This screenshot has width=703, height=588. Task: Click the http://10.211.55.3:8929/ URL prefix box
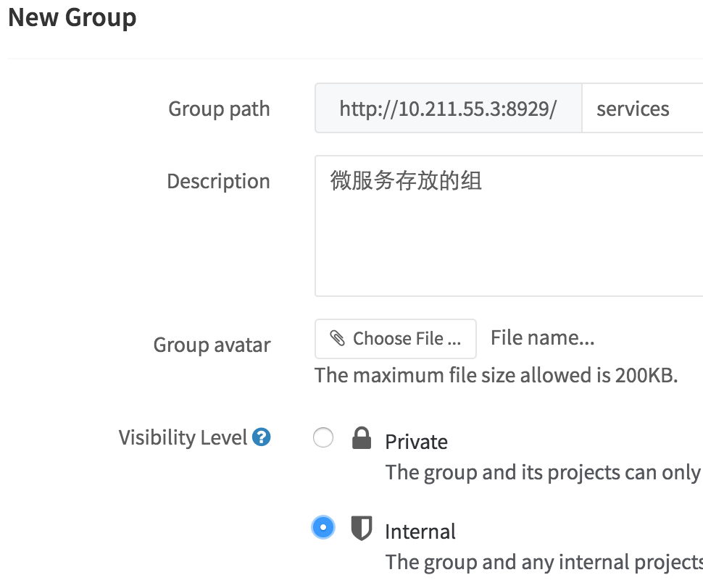click(449, 109)
